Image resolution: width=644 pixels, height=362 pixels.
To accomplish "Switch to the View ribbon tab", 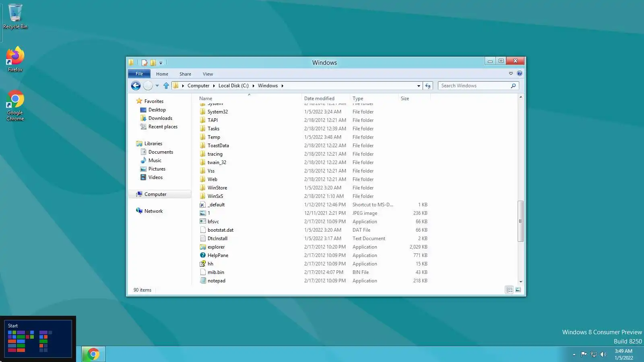I will [x=208, y=74].
